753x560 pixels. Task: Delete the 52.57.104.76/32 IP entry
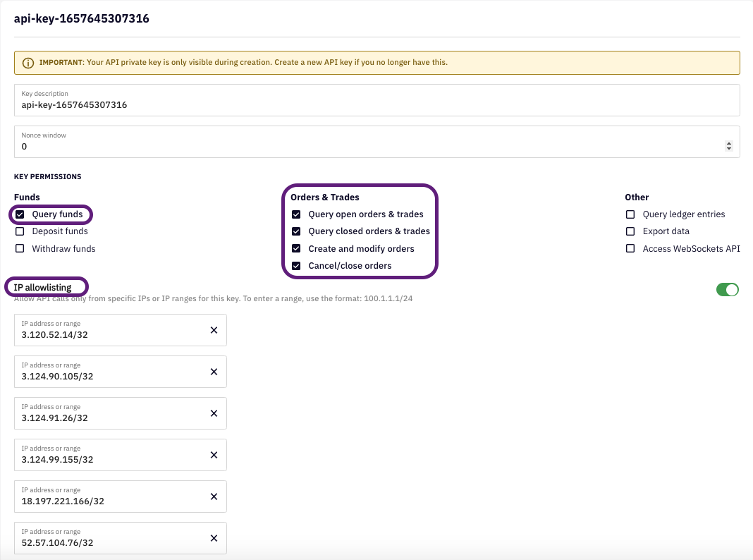[214, 538]
